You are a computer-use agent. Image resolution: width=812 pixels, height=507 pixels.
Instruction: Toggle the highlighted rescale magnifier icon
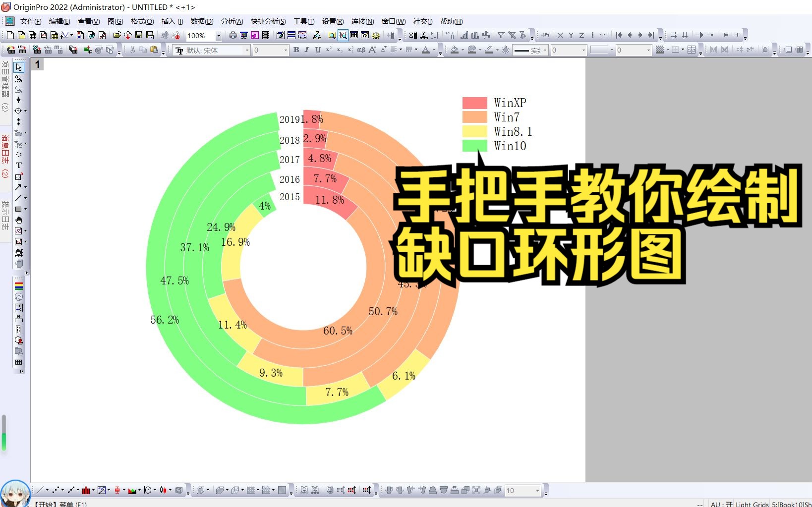tap(343, 35)
